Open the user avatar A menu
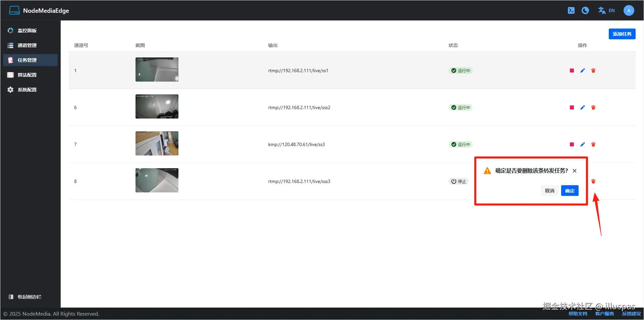Screen dimensions: 644x320 (629, 10)
